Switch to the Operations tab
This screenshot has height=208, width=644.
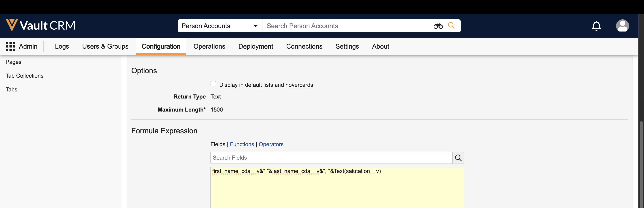point(209,46)
